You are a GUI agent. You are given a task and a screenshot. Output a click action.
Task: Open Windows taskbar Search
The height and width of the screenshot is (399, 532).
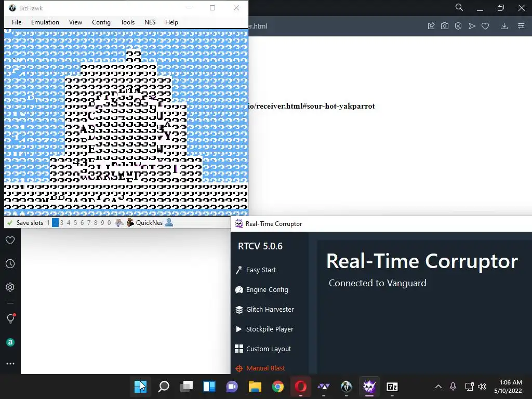pyautogui.click(x=164, y=387)
